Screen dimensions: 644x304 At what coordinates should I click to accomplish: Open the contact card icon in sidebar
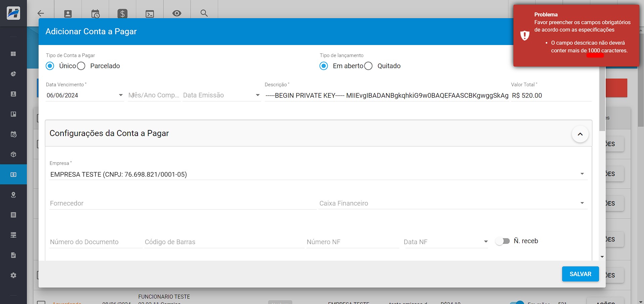pos(13,94)
